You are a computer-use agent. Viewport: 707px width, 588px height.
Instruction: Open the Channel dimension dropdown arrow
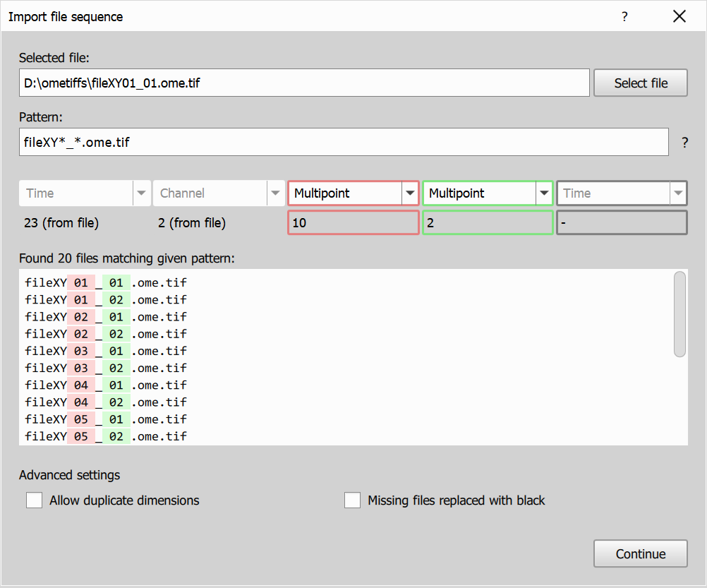click(x=275, y=193)
